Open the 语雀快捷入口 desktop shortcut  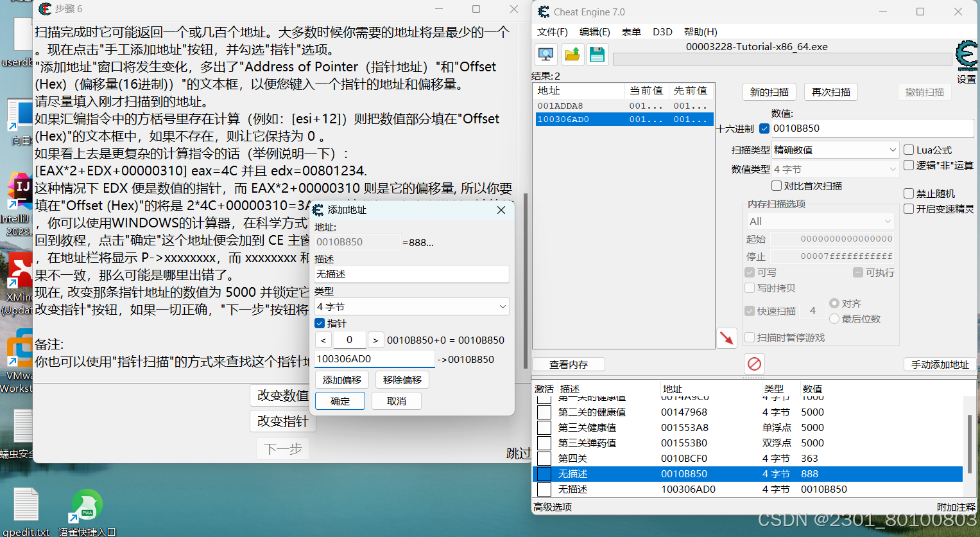[87, 513]
